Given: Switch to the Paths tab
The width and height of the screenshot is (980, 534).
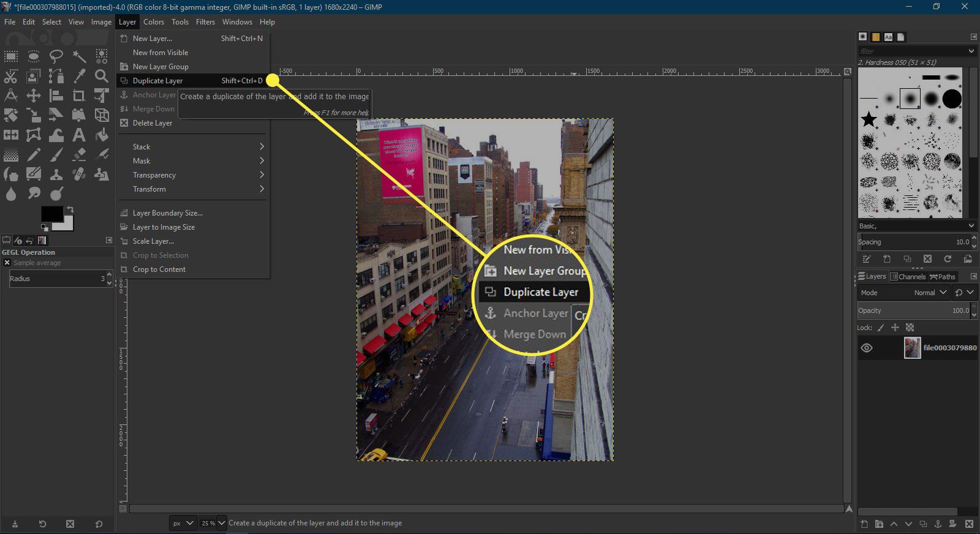Looking at the screenshot, I should (x=943, y=277).
